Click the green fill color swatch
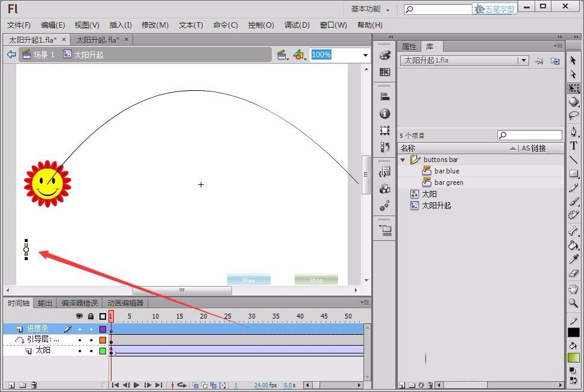This screenshot has width=584, height=392. click(x=573, y=358)
